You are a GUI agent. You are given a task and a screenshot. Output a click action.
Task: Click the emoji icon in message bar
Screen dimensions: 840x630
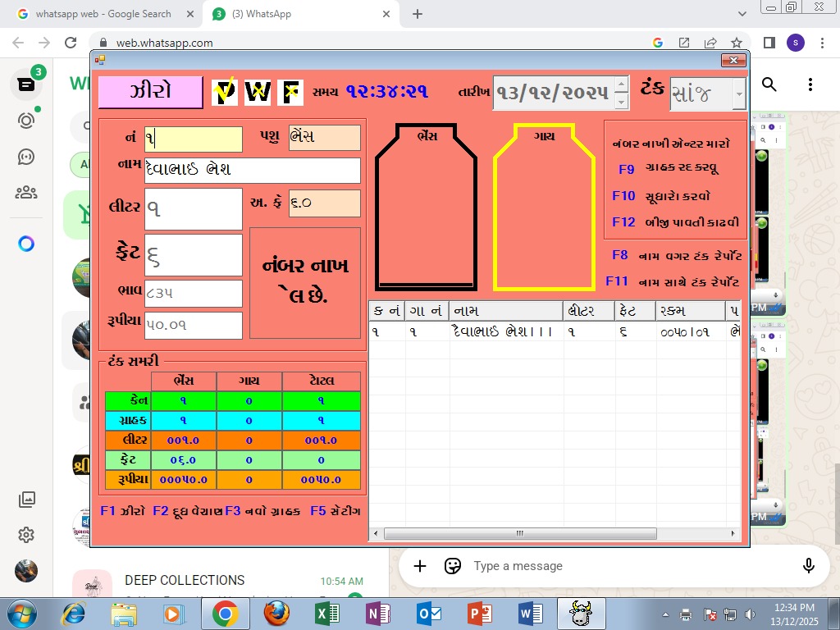click(453, 566)
